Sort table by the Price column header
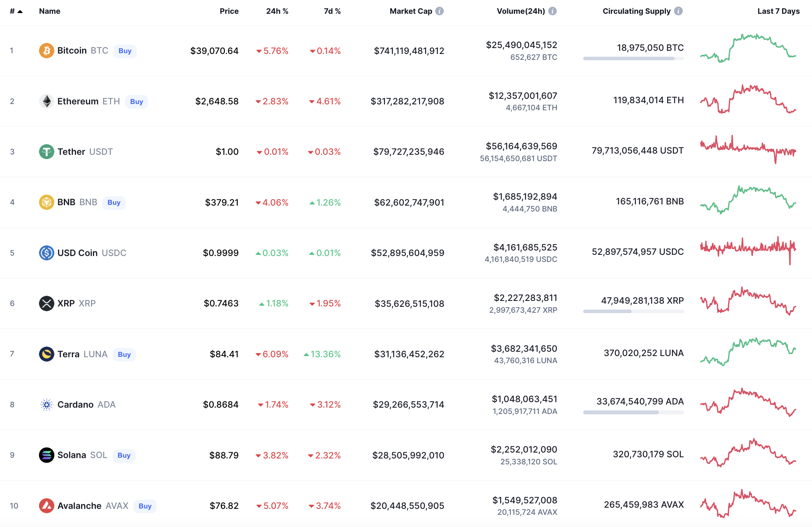Image resolution: width=812 pixels, height=527 pixels. pos(229,11)
